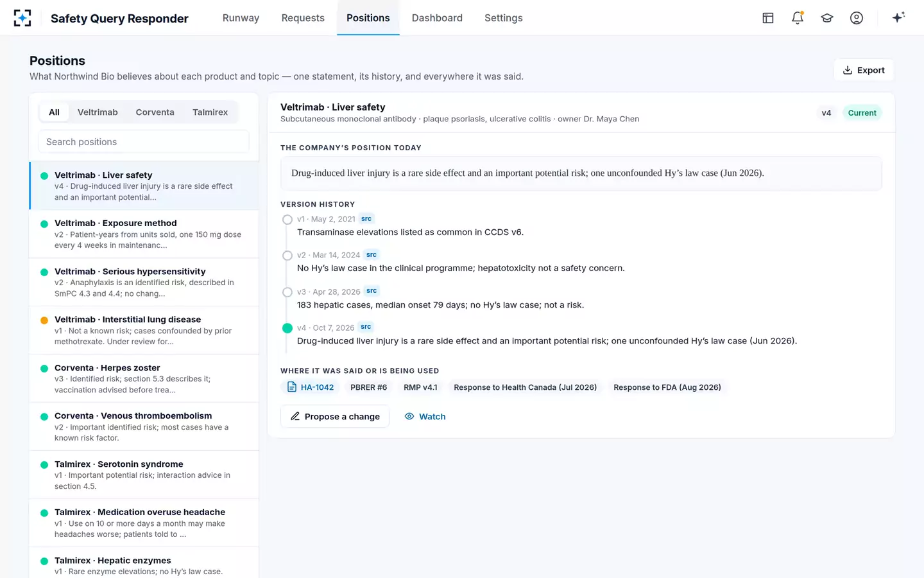The width and height of the screenshot is (924, 578).
Task: Propose a change to this position
Action: [x=335, y=416]
